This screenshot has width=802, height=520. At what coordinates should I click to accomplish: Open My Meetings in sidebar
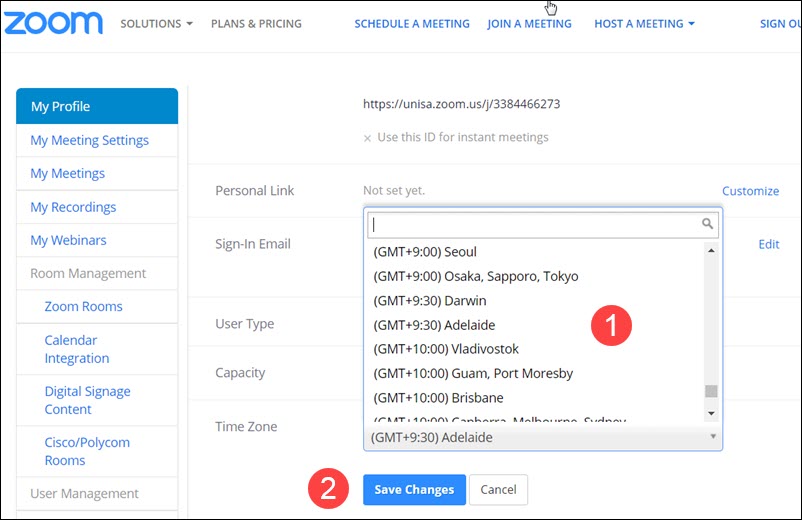(68, 173)
